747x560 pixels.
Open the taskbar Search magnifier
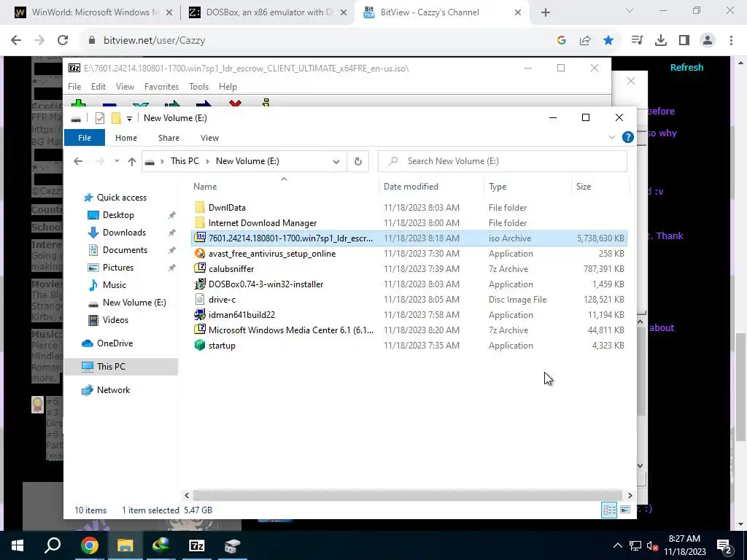[53, 545]
